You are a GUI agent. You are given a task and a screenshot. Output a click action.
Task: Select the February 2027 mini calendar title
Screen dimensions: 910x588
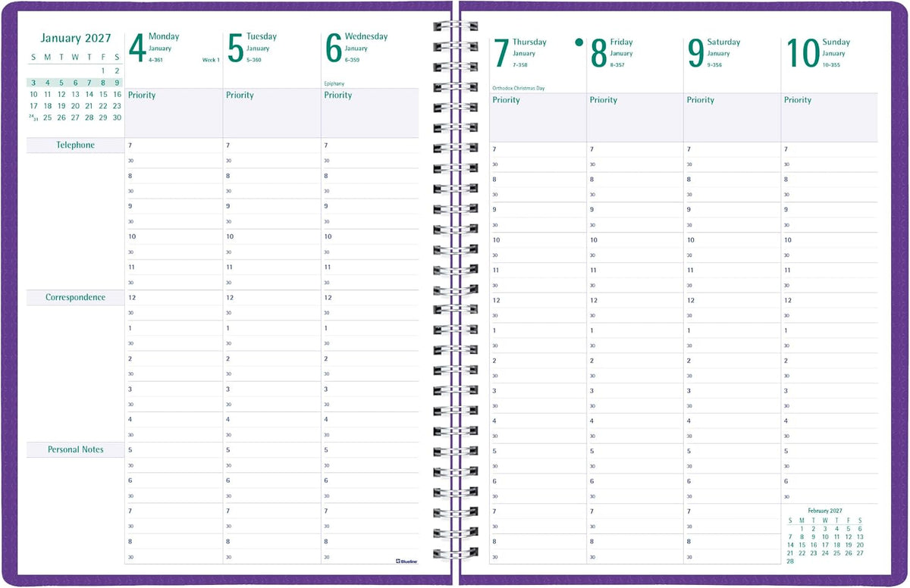pos(824,511)
